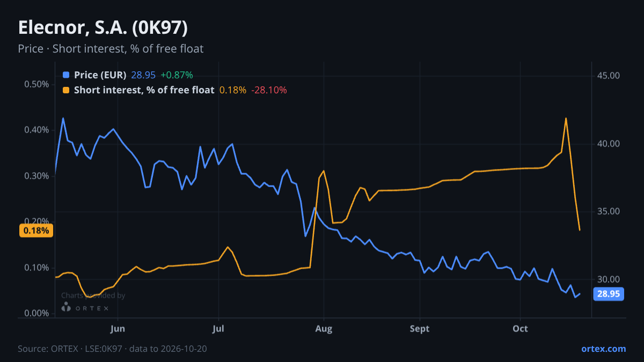Click the orange Short interest legend swatch
The image size is (644, 362).
click(x=66, y=90)
